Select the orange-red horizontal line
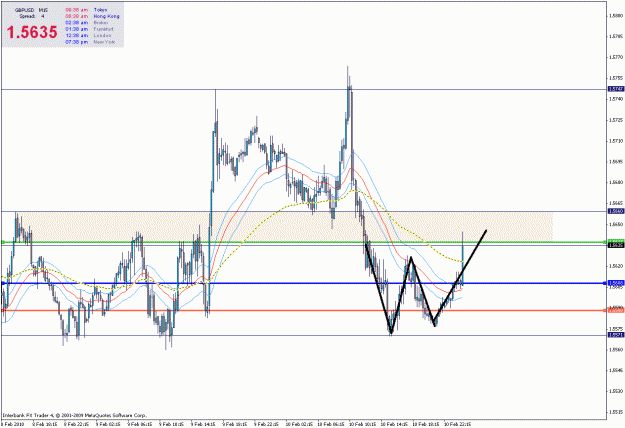 (303, 310)
